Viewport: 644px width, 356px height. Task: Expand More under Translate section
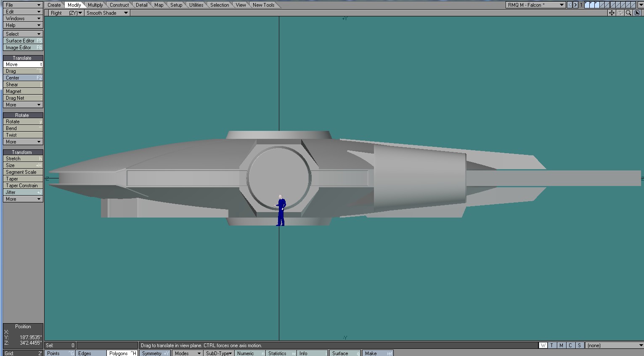click(23, 105)
